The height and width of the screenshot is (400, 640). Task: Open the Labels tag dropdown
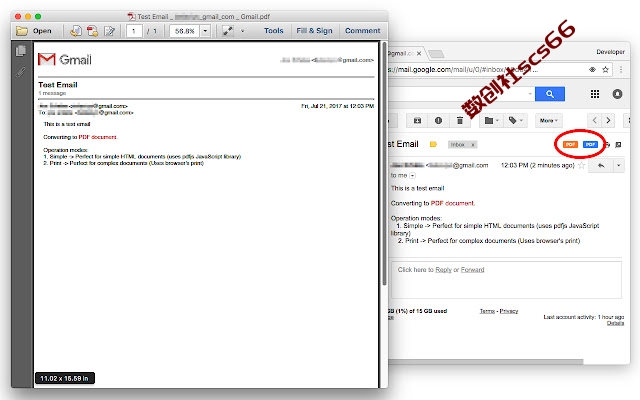(x=515, y=120)
